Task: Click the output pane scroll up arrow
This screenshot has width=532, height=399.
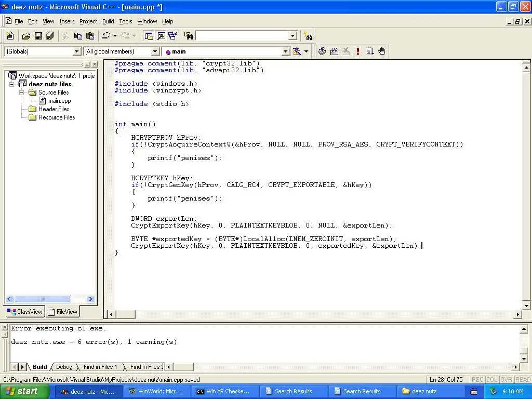Action: pyautogui.click(x=524, y=329)
